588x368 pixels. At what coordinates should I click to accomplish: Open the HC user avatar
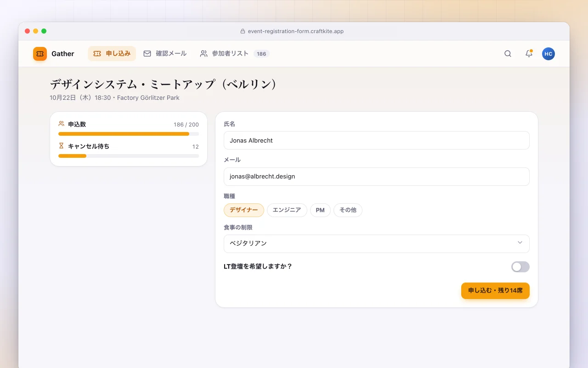click(x=548, y=54)
